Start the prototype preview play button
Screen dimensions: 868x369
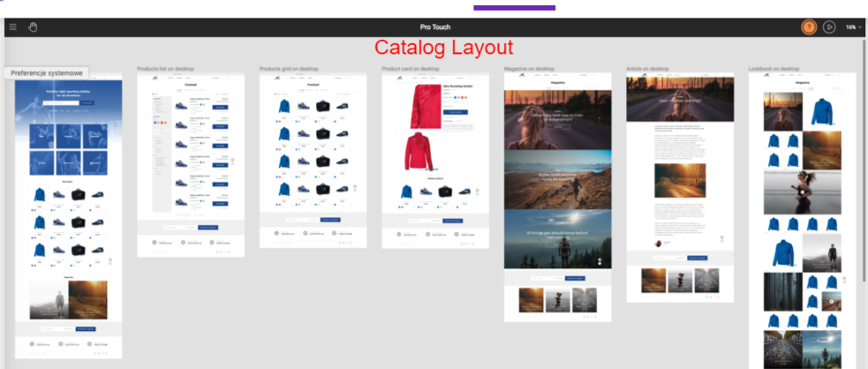click(828, 27)
